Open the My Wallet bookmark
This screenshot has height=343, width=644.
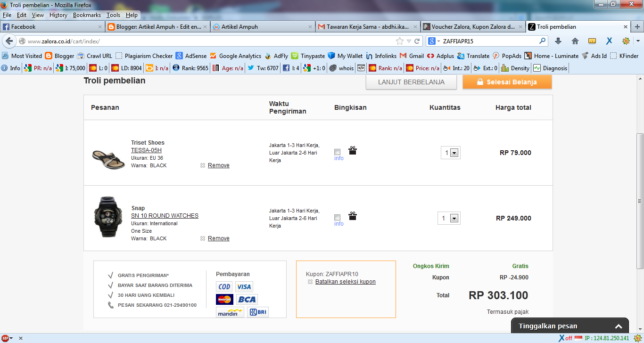345,56
